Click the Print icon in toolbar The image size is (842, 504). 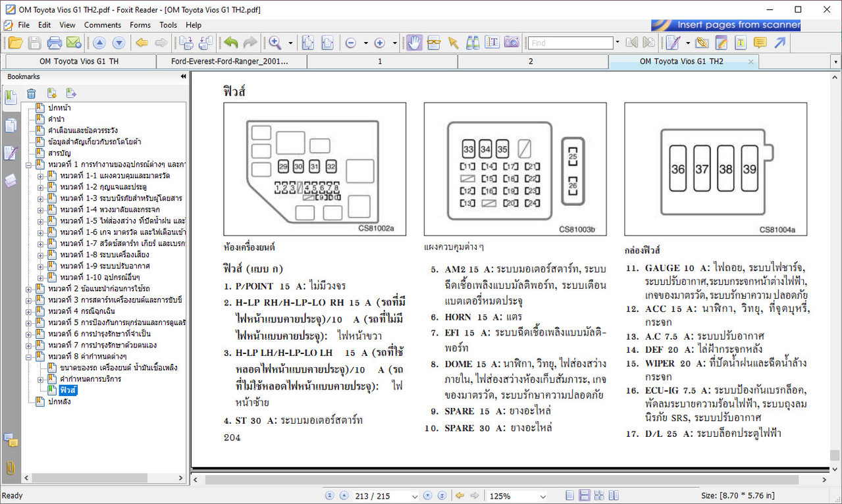(x=54, y=43)
